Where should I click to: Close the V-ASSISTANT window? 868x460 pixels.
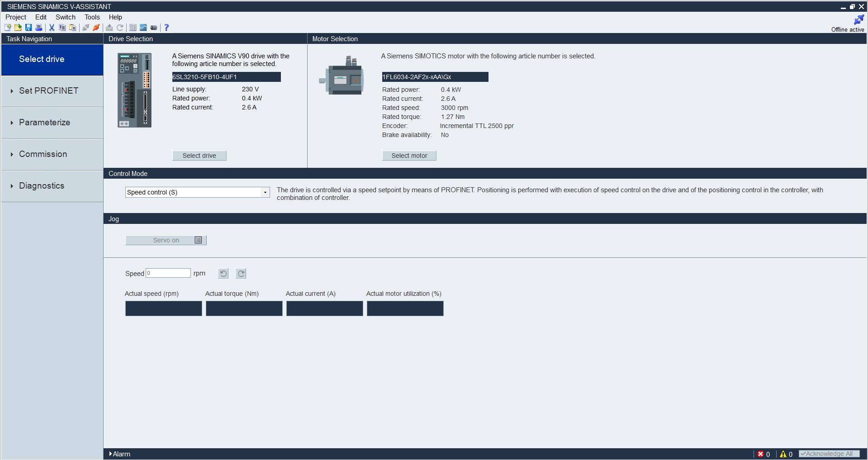(861, 7)
